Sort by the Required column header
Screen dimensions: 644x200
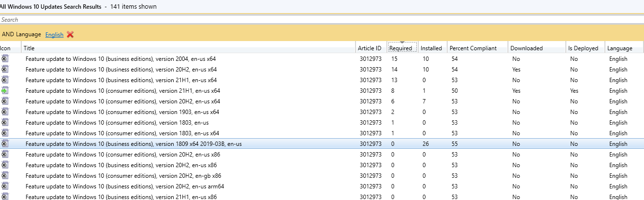pos(402,48)
